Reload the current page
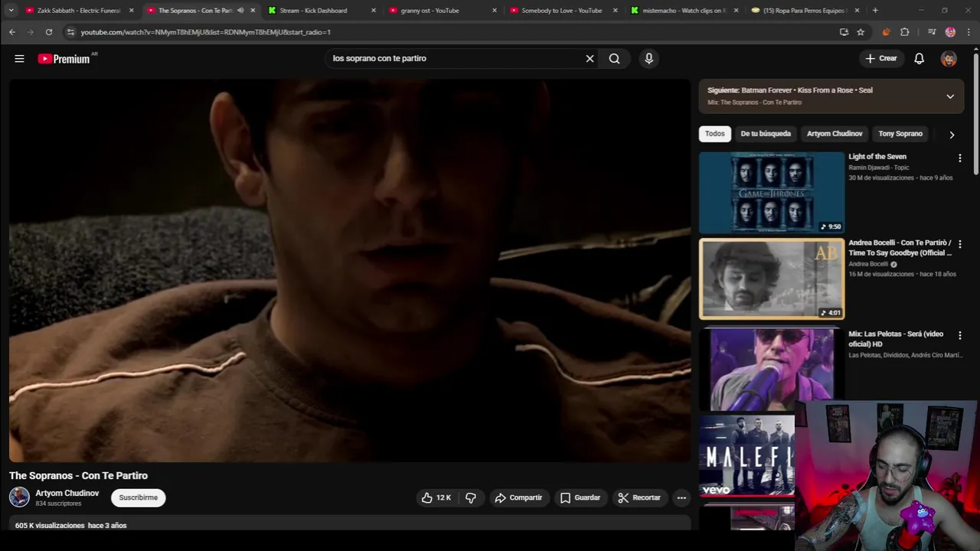The height and width of the screenshot is (551, 980). pyautogui.click(x=49, y=32)
